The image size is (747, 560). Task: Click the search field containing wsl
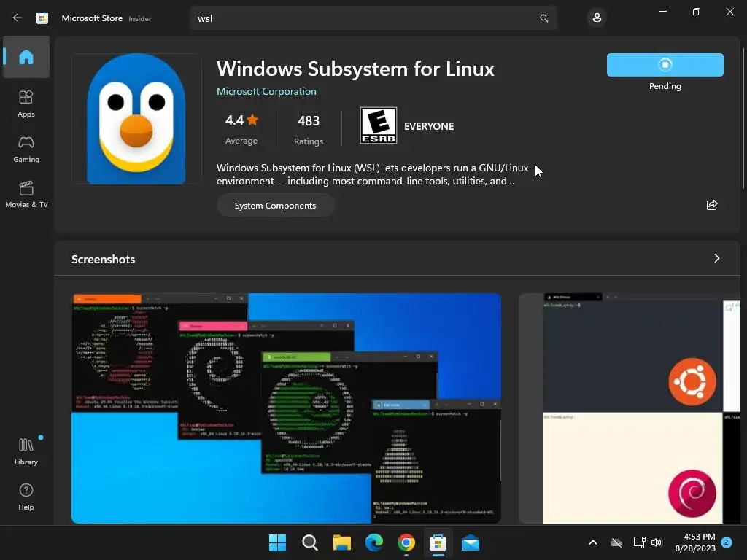coord(373,18)
